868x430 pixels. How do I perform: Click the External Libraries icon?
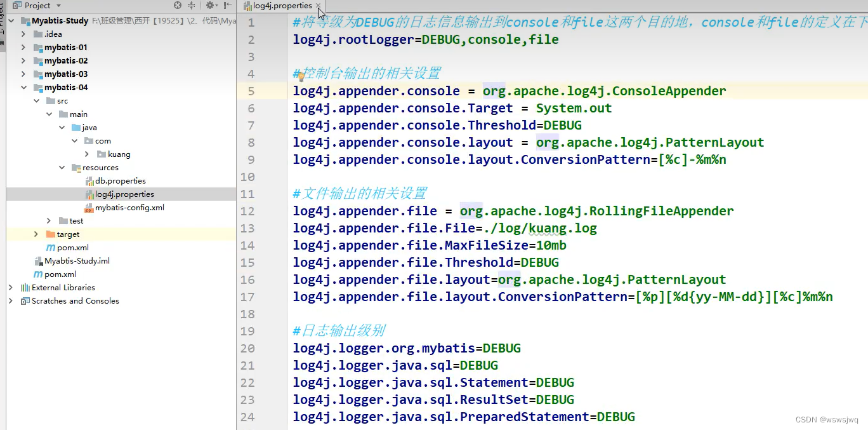[x=25, y=287]
